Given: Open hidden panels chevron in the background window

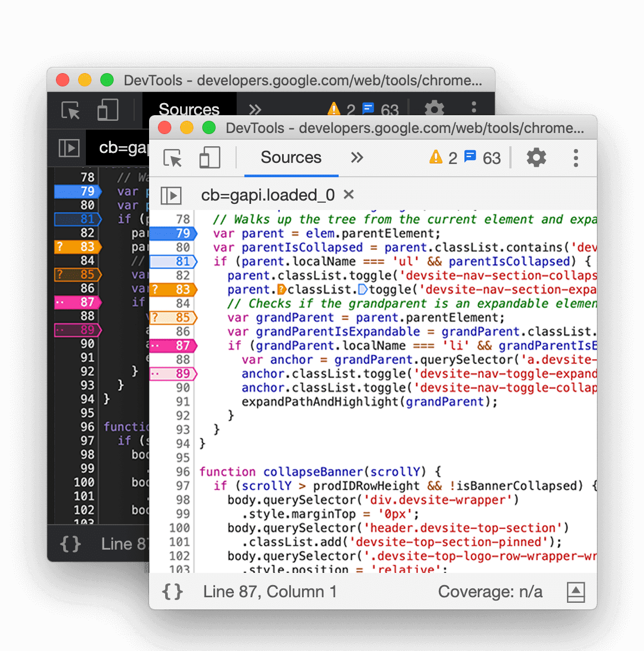Looking at the screenshot, I should [254, 109].
